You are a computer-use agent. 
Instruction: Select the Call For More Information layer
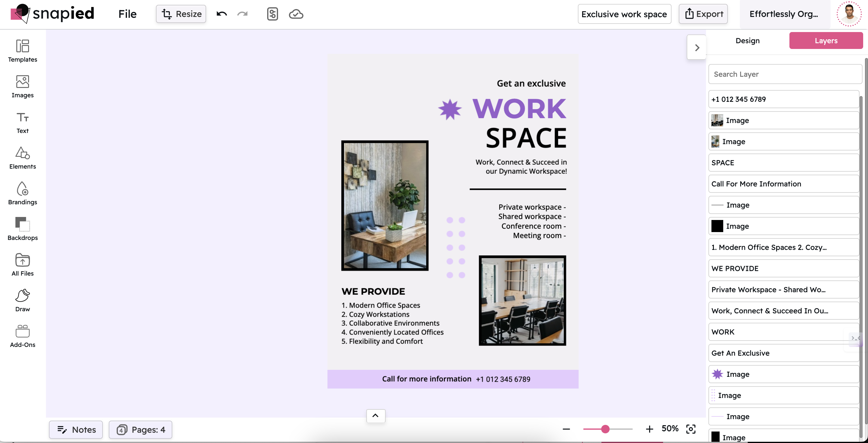coord(784,184)
